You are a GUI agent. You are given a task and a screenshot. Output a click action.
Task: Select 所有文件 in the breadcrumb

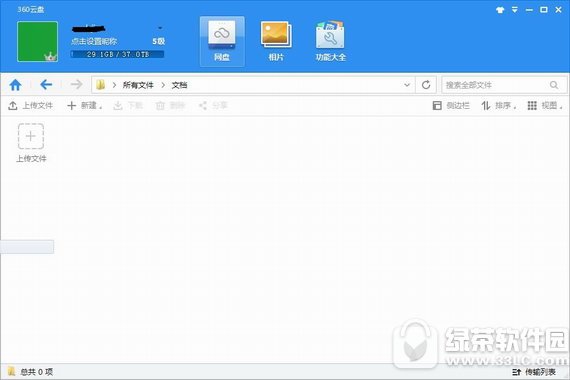[138, 85]
